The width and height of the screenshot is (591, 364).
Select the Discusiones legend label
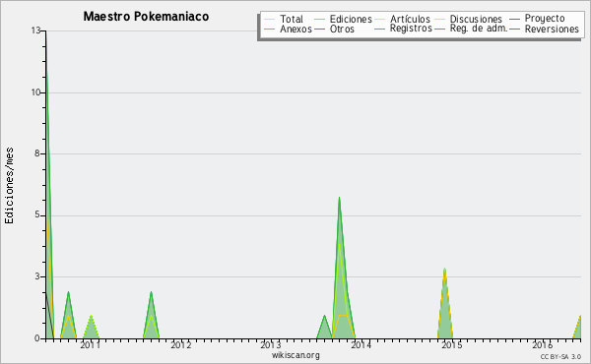click(476, 19)
